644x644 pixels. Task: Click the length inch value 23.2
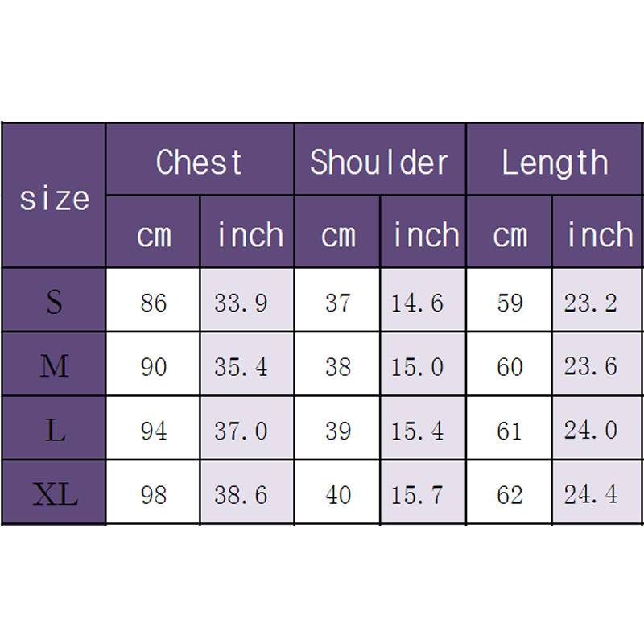(x=591, y=303)
